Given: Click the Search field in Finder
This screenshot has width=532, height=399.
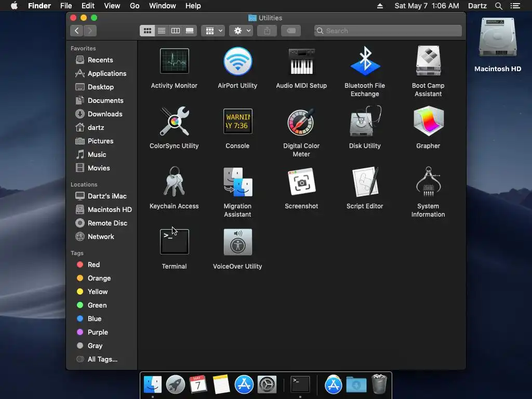Looking at the screenshot, I should click(x=388, y=31).
